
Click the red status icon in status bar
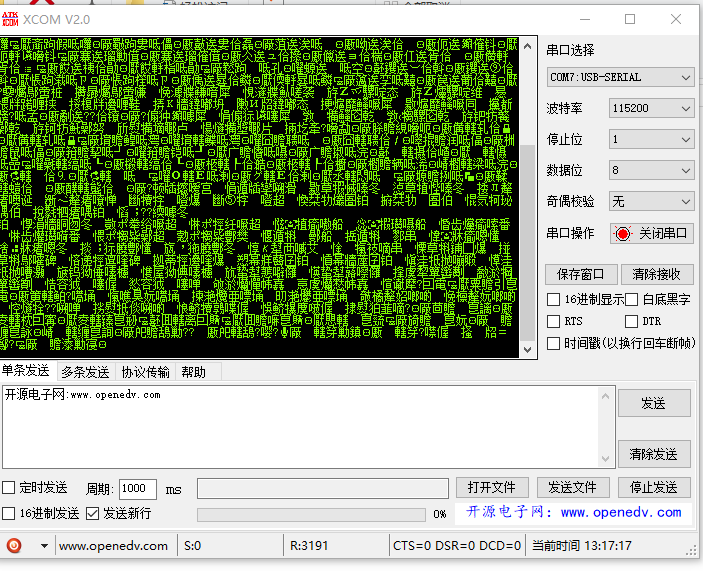tap(14, 545)
